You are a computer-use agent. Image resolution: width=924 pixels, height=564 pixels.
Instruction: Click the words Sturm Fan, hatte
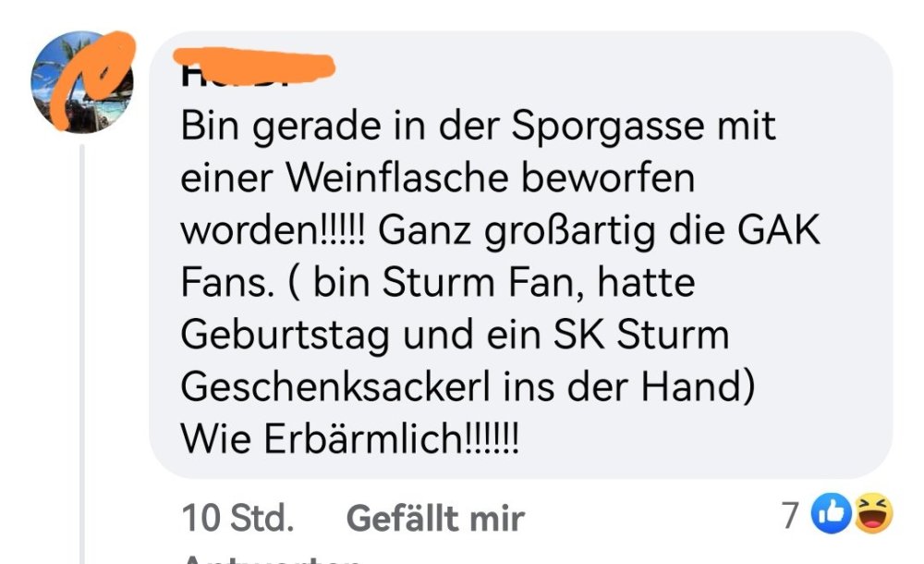pyautogui.click(x=539, y=282)
